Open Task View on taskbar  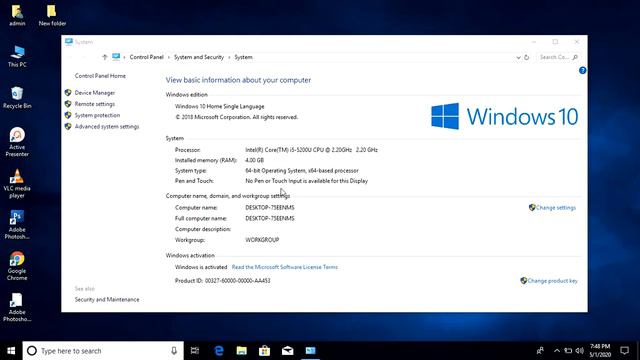(195, 351)
